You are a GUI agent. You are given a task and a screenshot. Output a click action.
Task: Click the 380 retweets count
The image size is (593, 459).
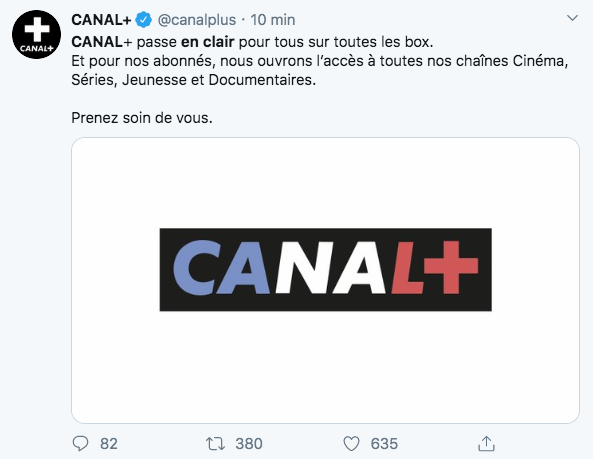tap(249, 444)
